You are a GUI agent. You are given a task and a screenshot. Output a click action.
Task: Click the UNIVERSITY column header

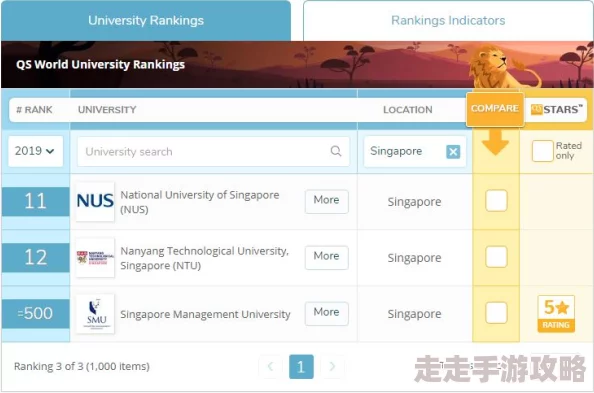(x=107, y=110)
